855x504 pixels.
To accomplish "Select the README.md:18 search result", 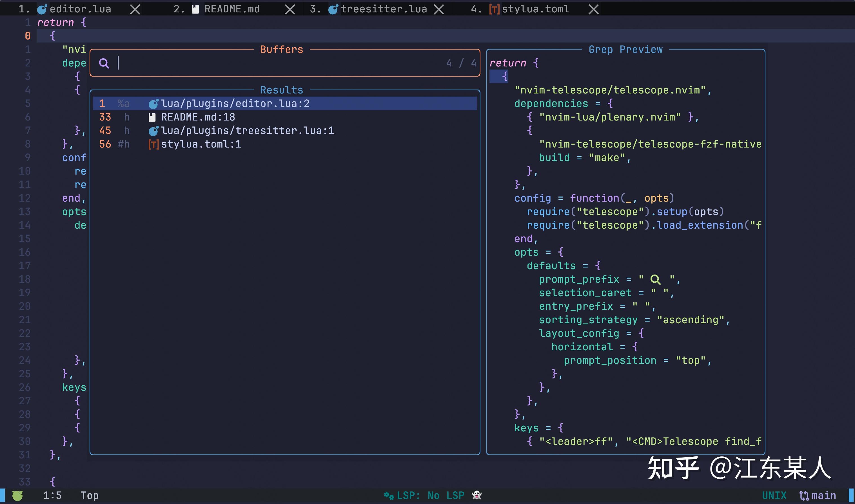I will coord(198,117).
